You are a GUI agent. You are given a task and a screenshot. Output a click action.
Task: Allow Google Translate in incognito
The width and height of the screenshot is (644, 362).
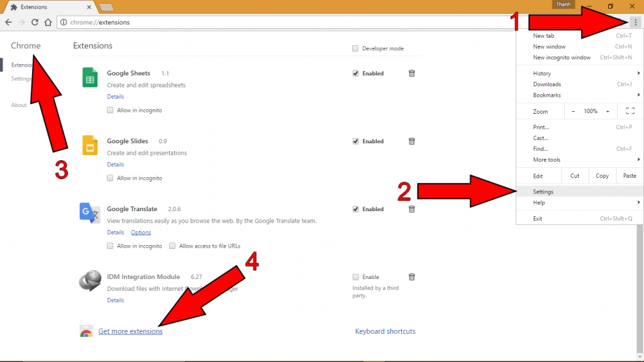[x=110, y=246]
